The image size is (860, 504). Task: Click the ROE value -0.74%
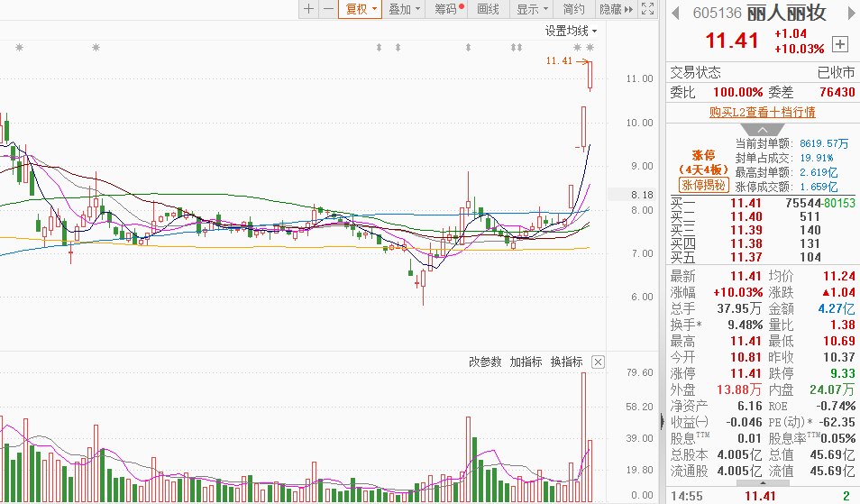tap(836, 407)
